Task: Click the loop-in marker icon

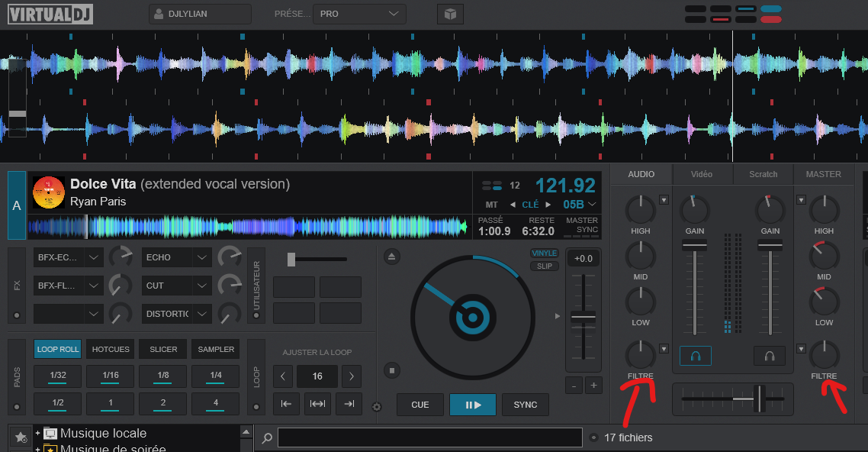Action: [x=286, y=404]
